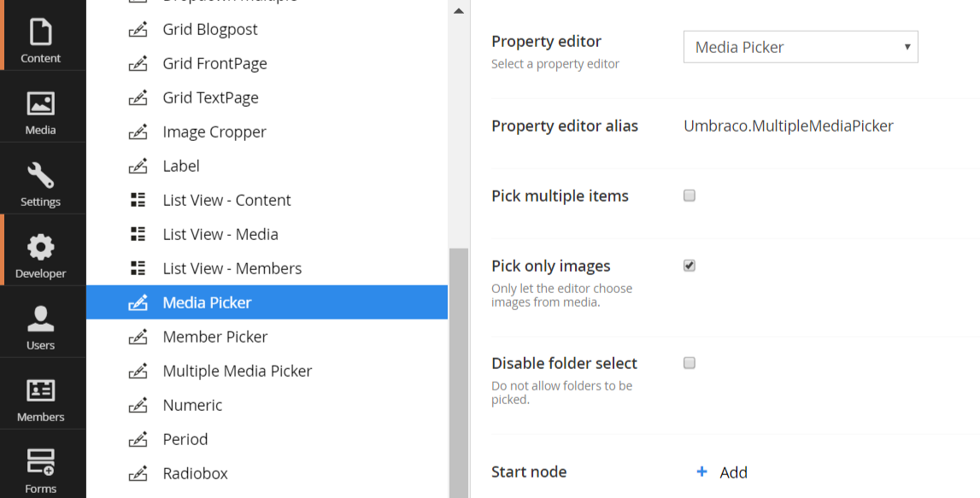The width and height of the screenshot is (980, 498).
Task: Open the Forms section icon
Action: [x=41, y=462]
